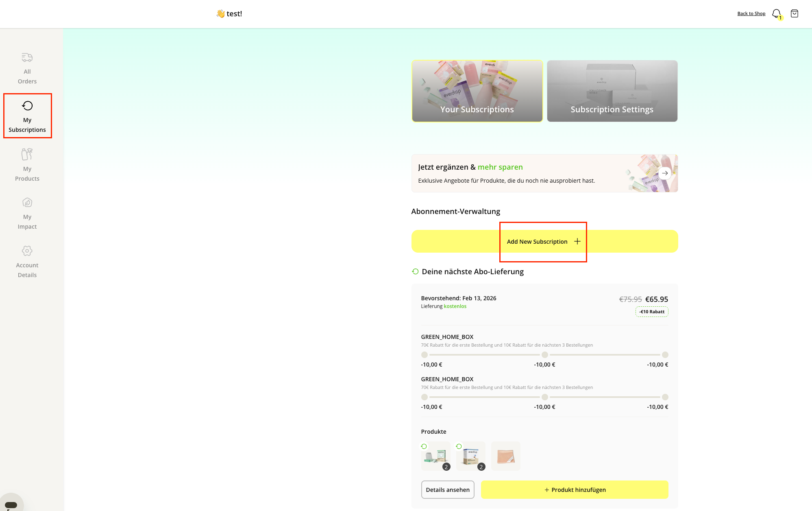The width and height of the screenshot is (812, 511).
Task: Open Account Details gear icon
Action: [x=27, y=251]
